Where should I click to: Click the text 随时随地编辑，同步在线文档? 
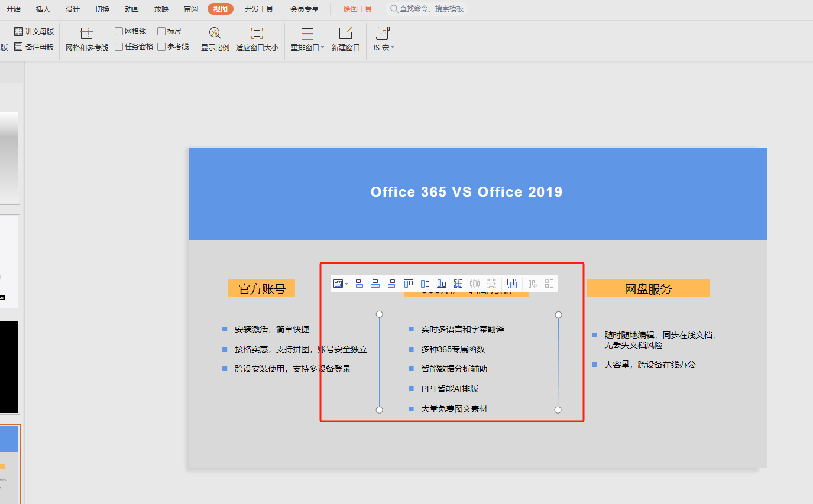659,335
